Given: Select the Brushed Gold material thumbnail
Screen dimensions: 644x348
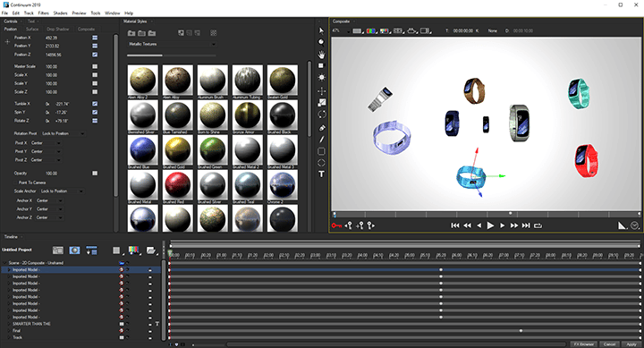Looking at the screenshot, I should (x=177, y=151).
